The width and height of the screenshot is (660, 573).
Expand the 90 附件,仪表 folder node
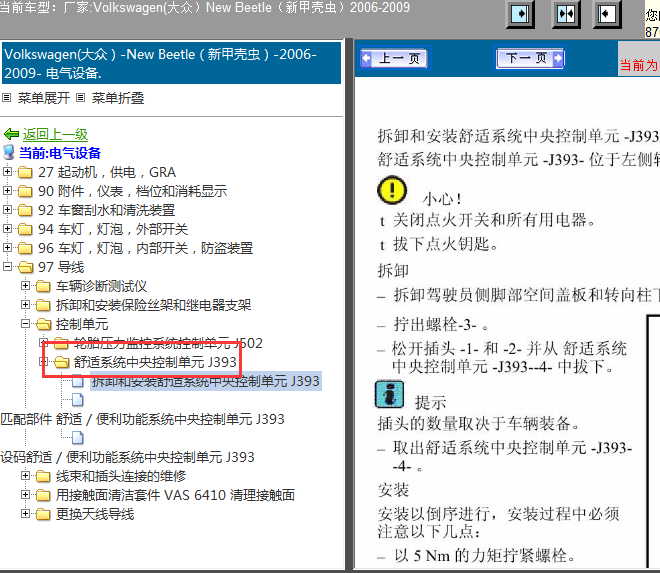tap(7, 190)
